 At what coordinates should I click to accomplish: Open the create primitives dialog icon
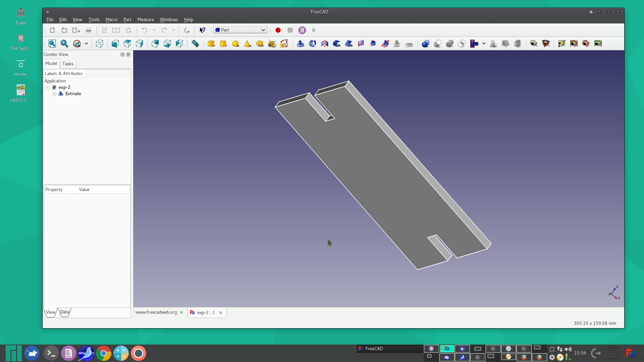tap(272, 44)
